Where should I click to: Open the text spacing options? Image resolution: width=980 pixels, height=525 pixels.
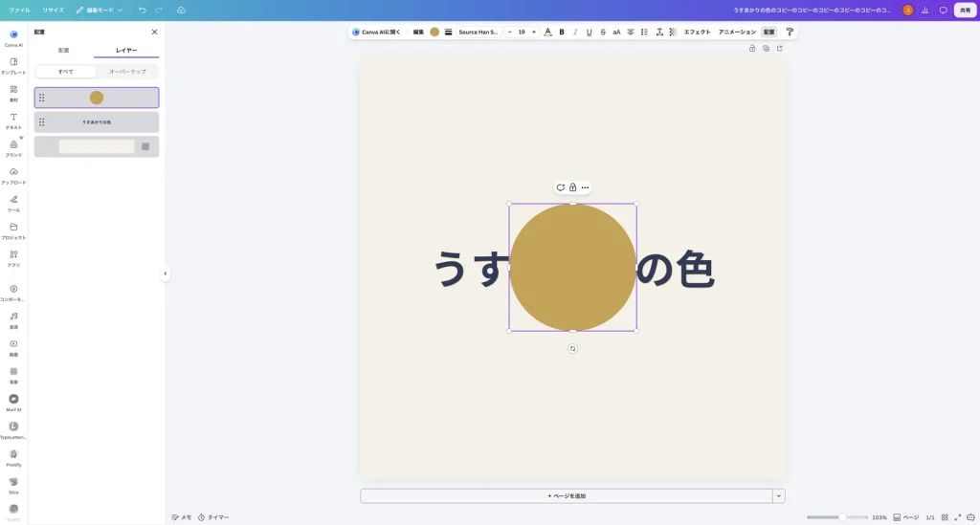[659, 32]
